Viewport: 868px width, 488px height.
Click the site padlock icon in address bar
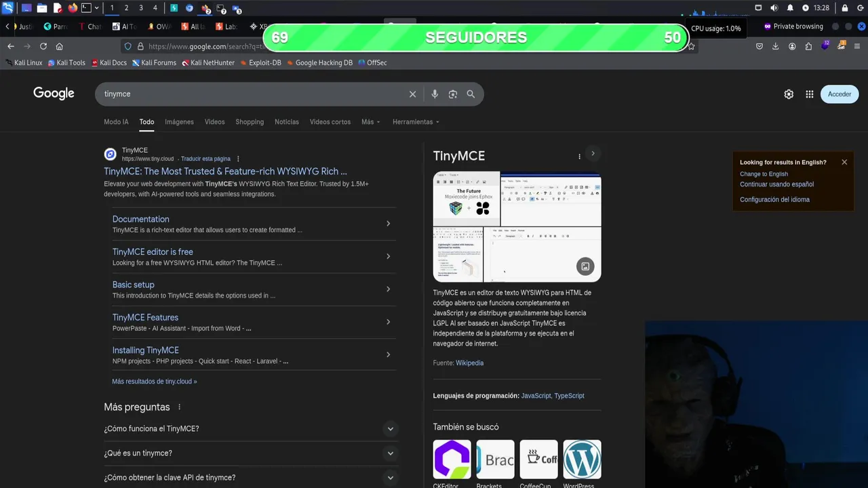click(140, 46)
